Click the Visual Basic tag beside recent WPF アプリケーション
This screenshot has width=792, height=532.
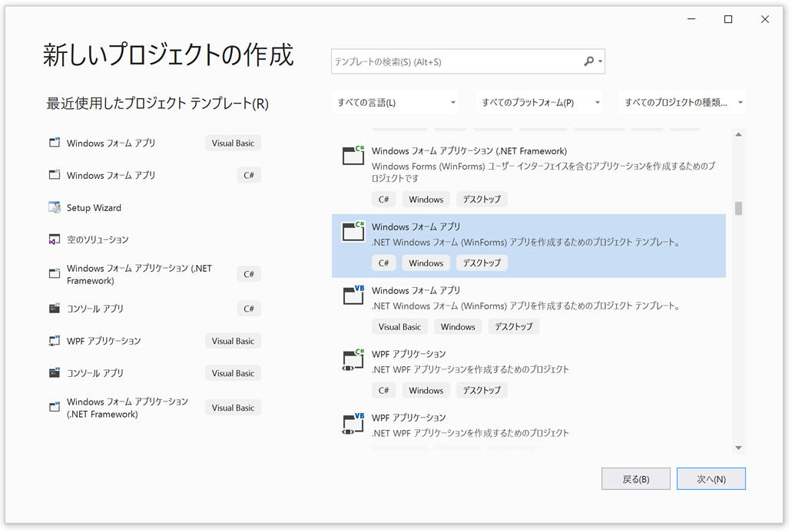point(233,341)
